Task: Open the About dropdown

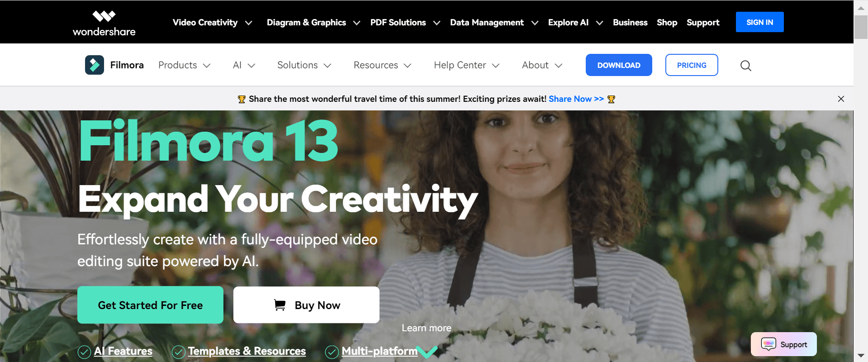Action: [542, 65]
